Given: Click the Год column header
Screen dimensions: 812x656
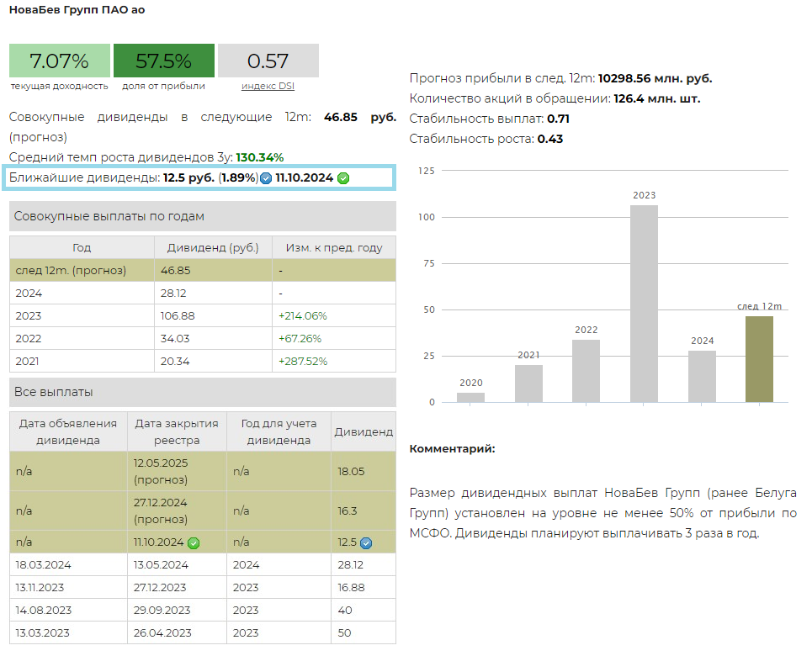Looking at the screenshot, I should (82, 248).
